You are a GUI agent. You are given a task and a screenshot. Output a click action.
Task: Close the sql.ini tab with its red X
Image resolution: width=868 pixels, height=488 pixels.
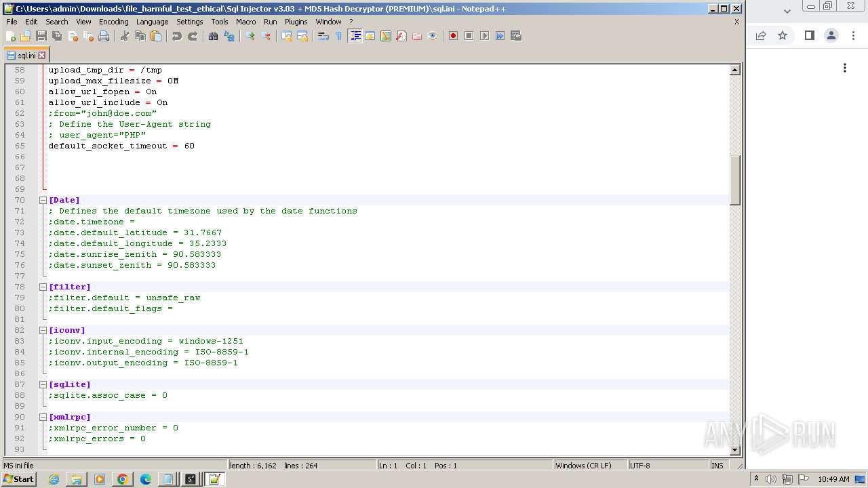[x=41, y=56]
